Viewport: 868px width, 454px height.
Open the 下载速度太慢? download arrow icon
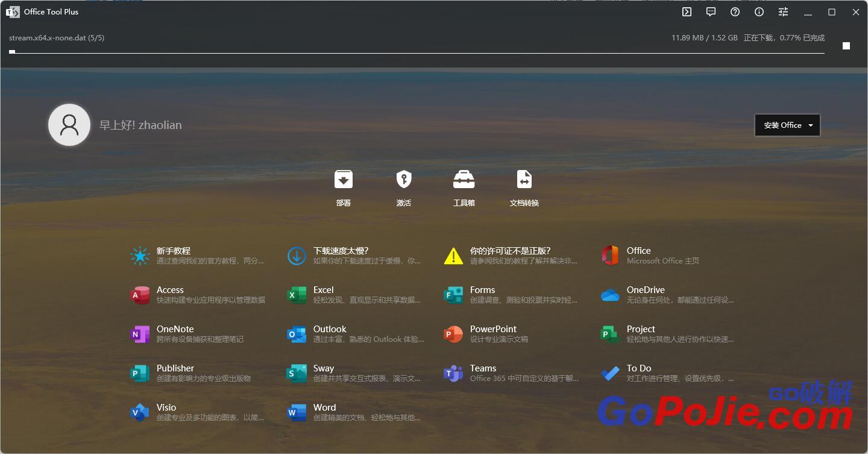(297, 256)
